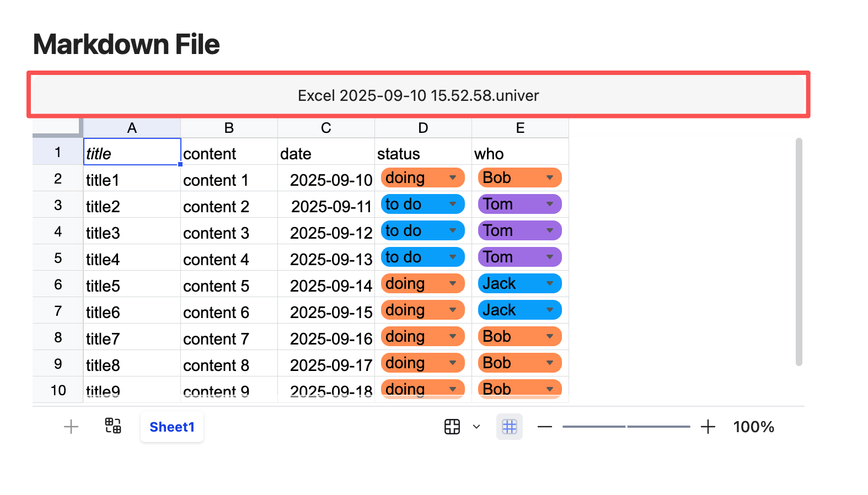The width and height of the screenshot is (868, 495).
Task: Select column D header
Action: coord(423,128)
